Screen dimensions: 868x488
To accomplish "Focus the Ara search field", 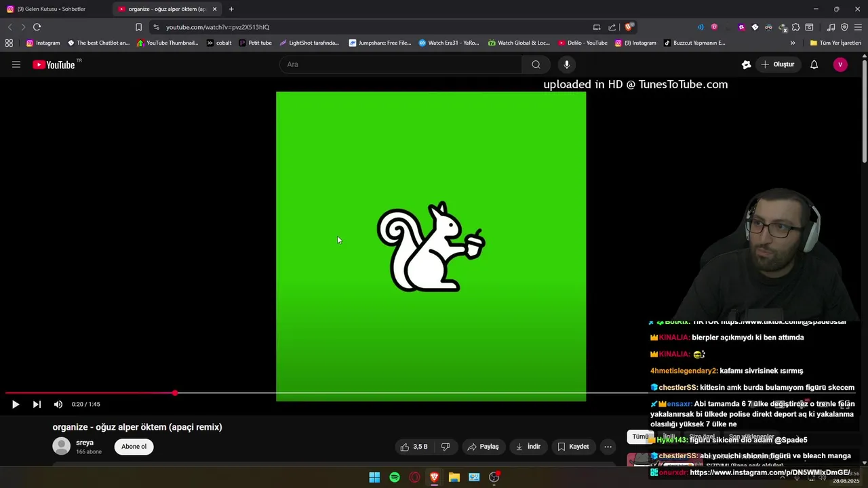I will pyautogui.click(x=401, y=64).
